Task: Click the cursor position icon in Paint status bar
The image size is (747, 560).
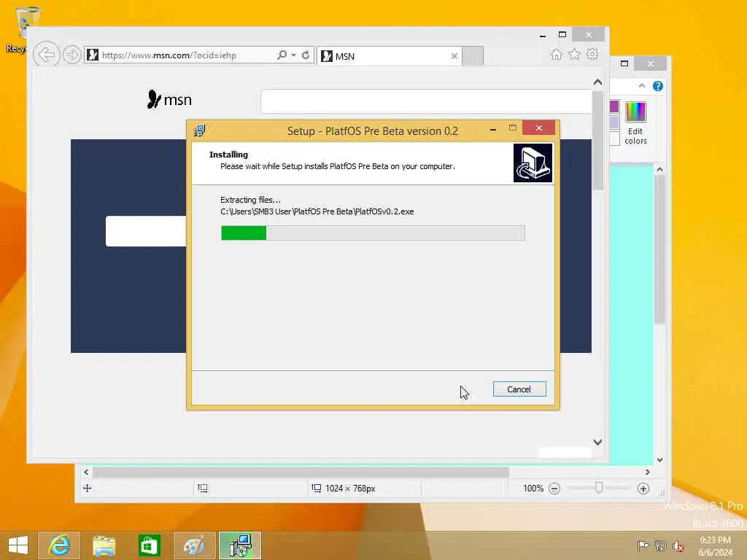Action: [x=88, y=488]
